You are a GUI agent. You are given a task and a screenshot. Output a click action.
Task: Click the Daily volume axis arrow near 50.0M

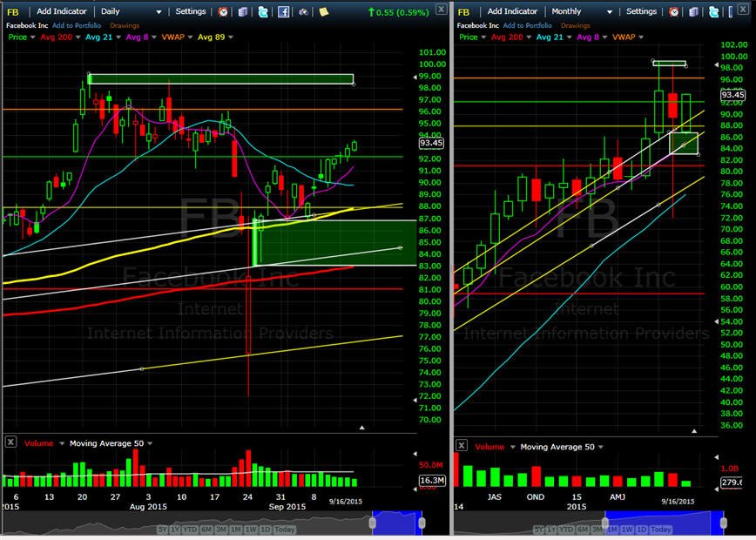click(x=415, y=454)
